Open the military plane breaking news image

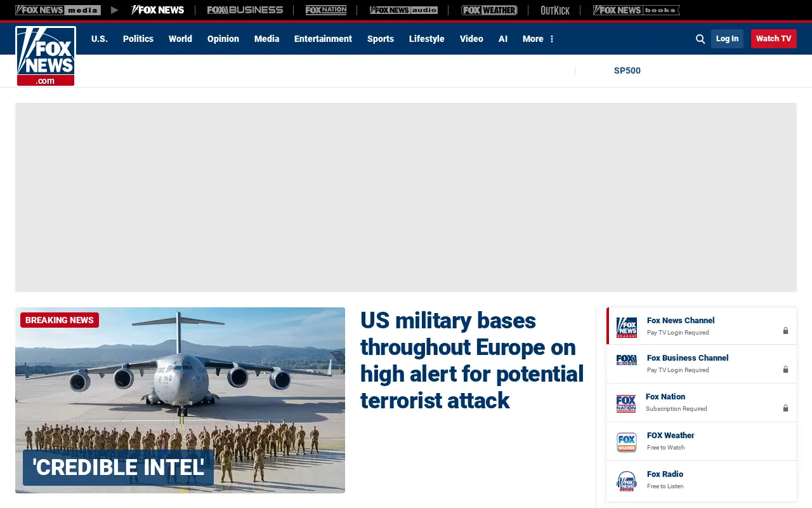point(180,400)
